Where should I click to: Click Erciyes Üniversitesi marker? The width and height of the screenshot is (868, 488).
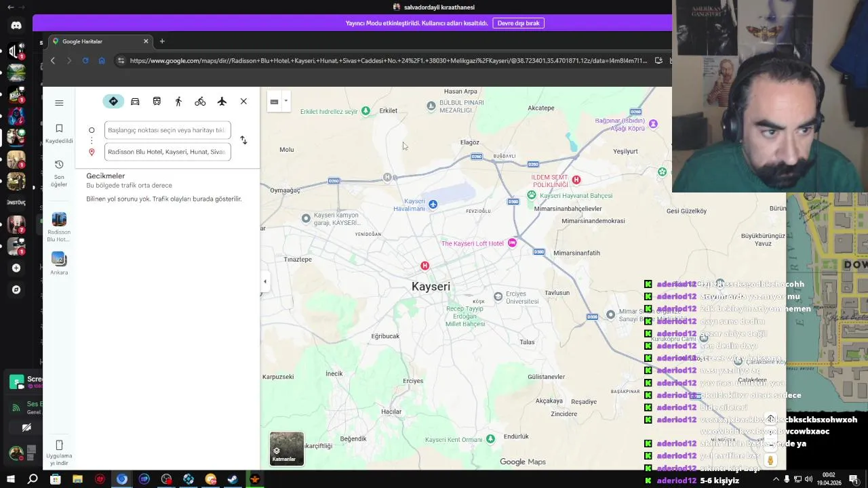click(498, 296)
